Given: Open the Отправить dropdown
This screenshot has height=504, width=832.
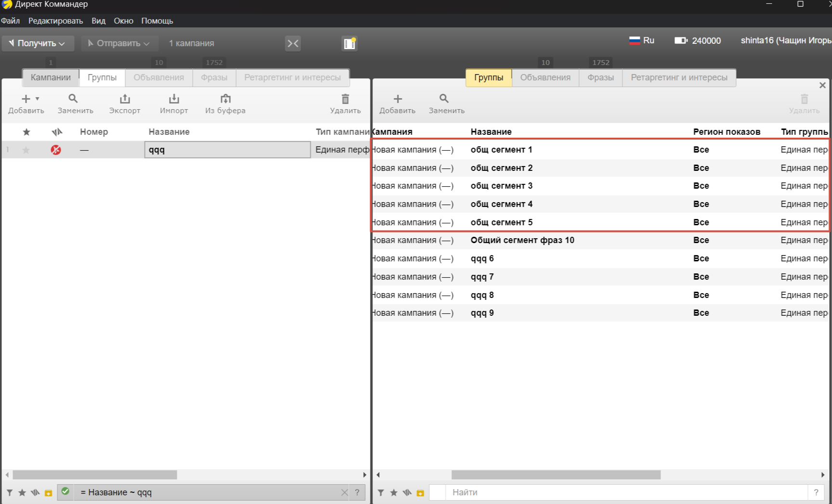Looking at the screenshot, I should click(119, 43).
